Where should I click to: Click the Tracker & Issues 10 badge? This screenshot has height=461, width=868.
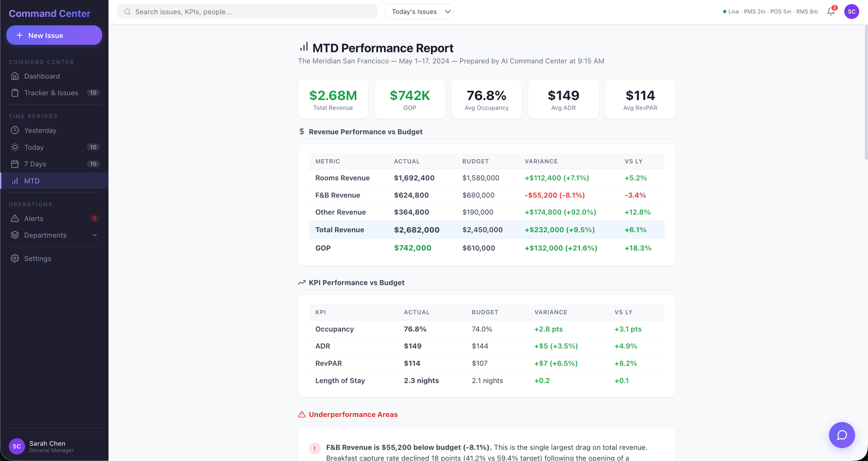pos(93,93)
